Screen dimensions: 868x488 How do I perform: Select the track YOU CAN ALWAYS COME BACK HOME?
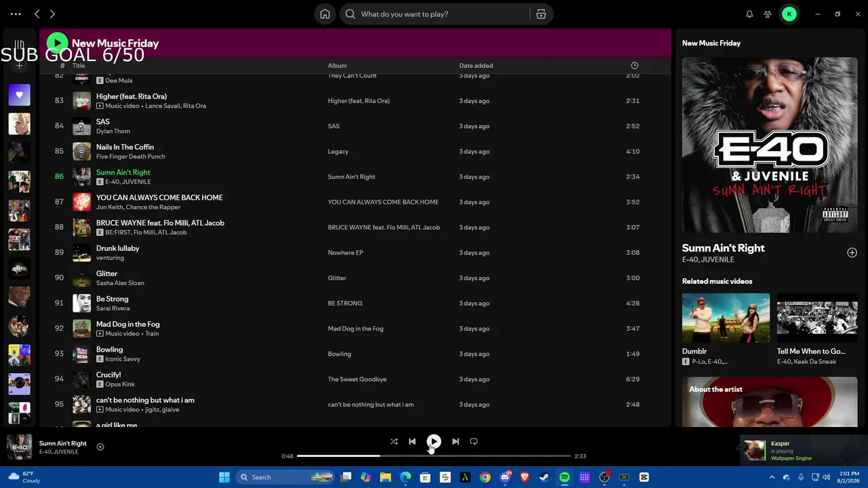click(159, 198)
